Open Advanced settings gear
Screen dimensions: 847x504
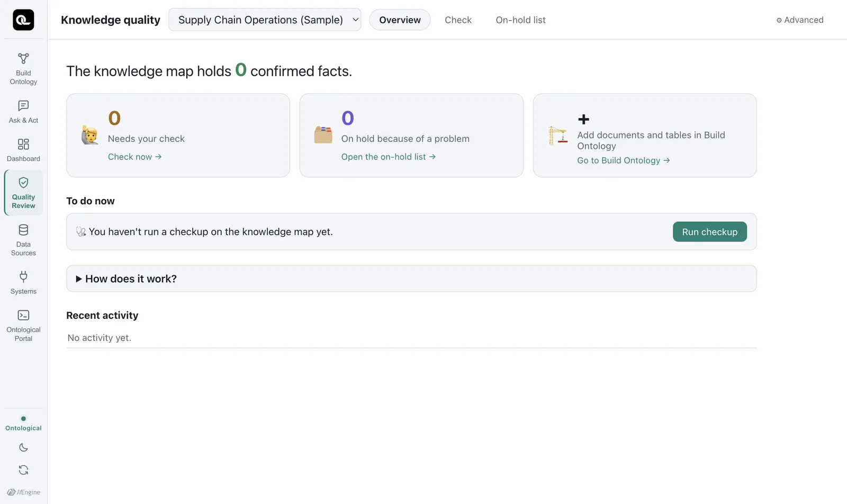click(x=799, y=20)
